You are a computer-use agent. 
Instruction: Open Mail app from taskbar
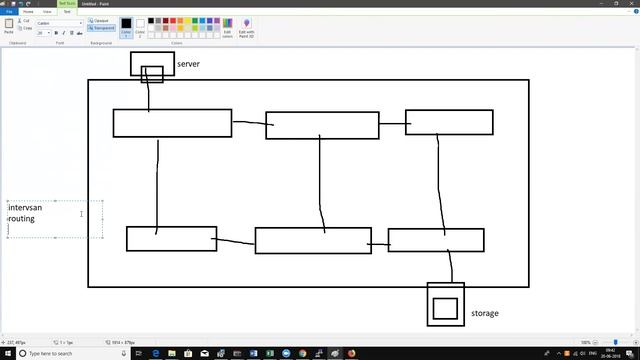point(204,353)
